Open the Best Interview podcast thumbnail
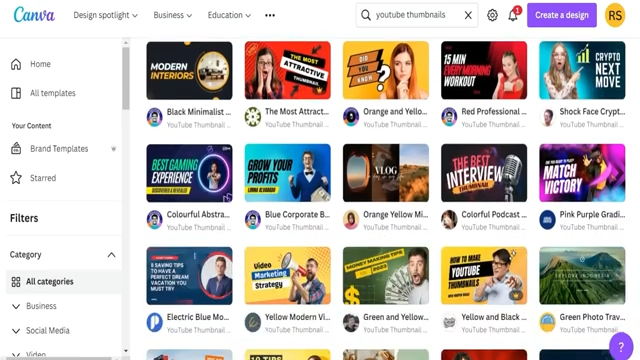Viewport: 640px width, 360px height. click(x=484, y=173)
